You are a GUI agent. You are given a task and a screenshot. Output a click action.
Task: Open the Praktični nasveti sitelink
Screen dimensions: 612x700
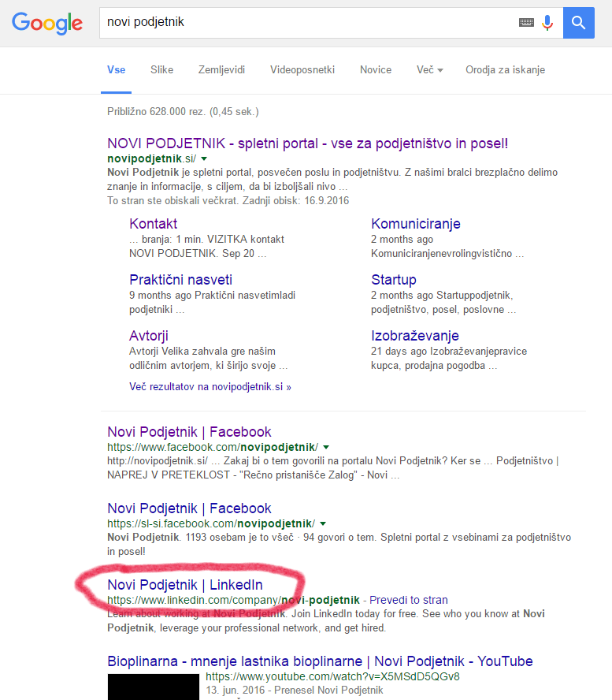click(x=180, y=280)
